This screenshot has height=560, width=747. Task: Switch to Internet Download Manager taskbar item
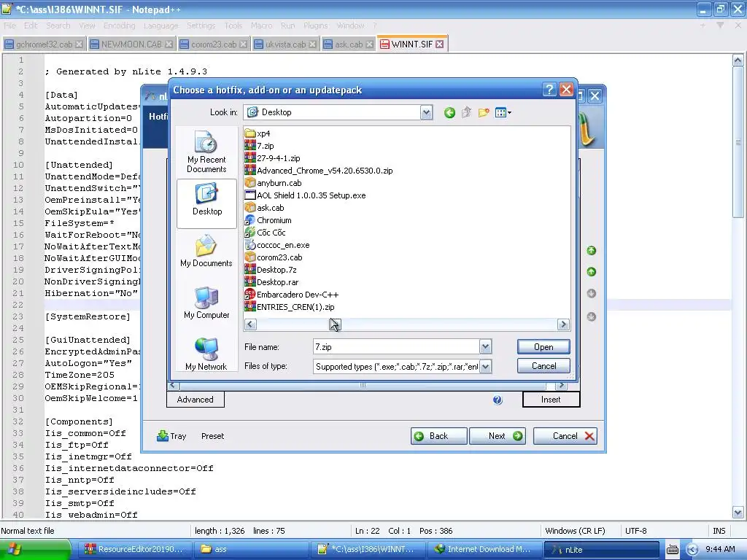484,550
